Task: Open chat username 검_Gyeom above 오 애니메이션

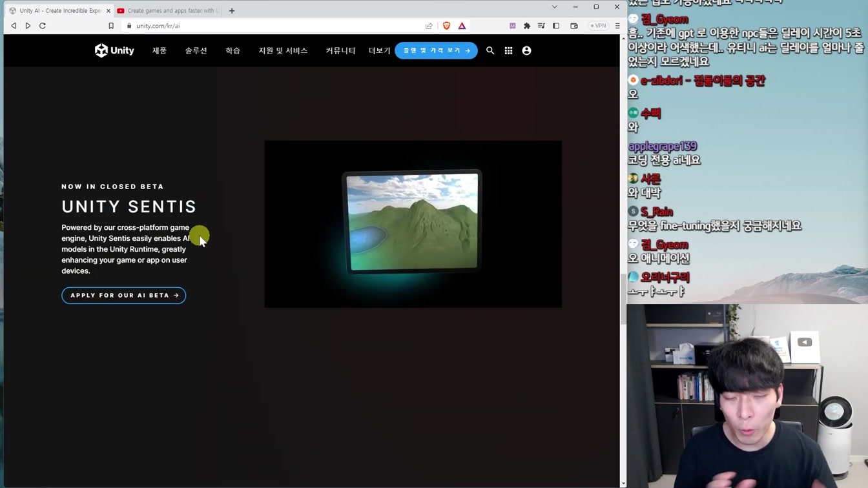Action: pos(665,245)
